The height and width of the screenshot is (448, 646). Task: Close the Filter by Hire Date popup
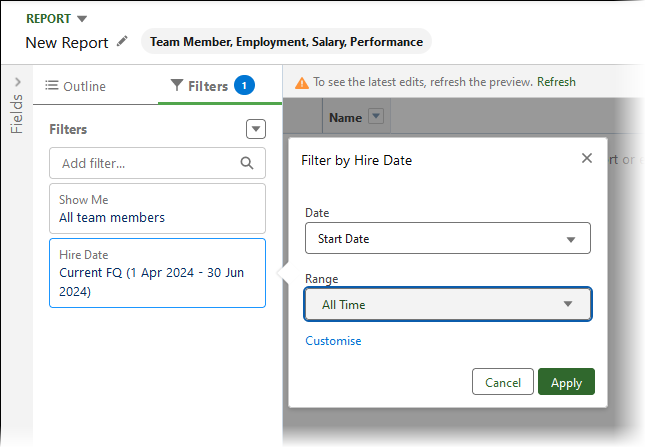click(587, 158)
